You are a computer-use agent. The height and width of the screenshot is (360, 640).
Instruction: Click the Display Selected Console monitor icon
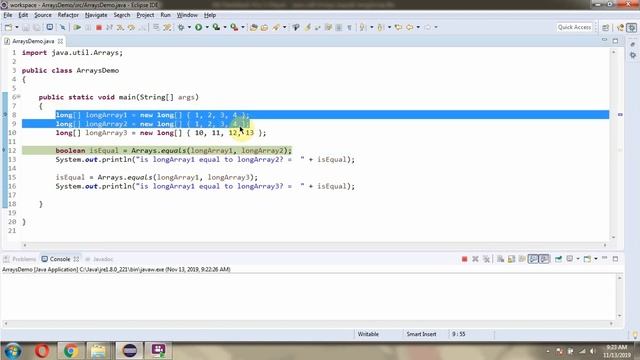point(570,259)
